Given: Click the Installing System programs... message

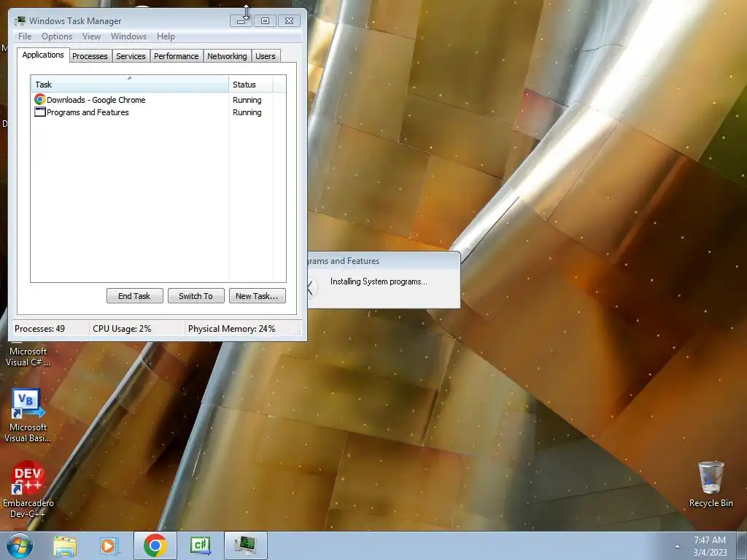Looking at the screenshot, I should click(x=379, y=281).
